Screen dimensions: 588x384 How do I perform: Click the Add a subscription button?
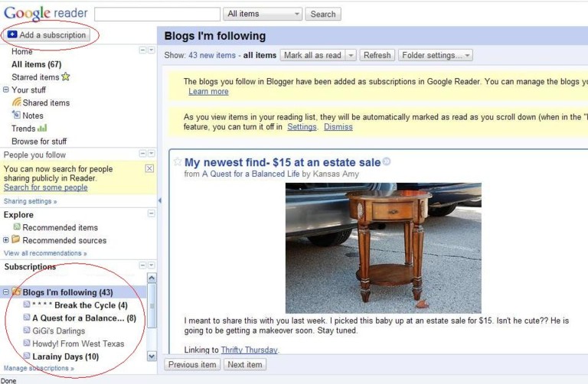[48, 35]
